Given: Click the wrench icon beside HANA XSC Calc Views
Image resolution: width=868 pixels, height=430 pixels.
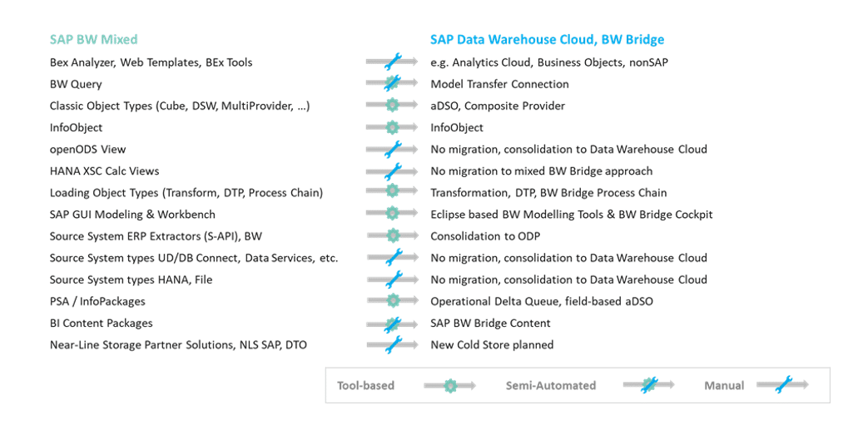Looking at the screenshot, I should [x=392, y=171].
